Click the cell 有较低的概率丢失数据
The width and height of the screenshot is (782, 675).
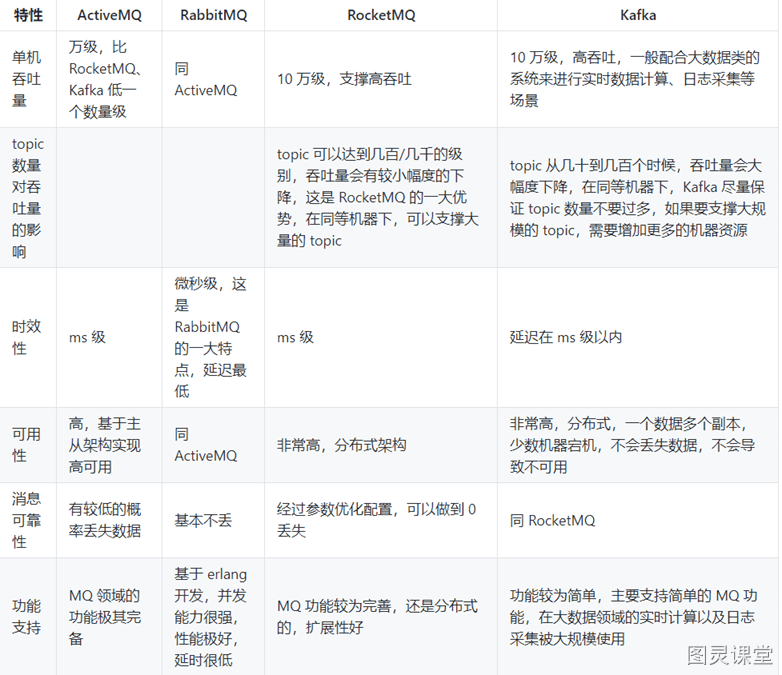click(x=109, y=520)
